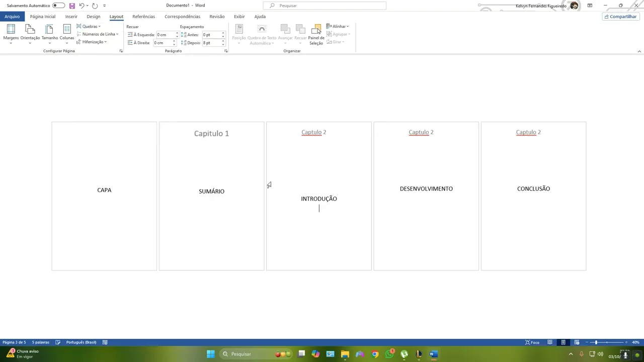Viewport: 644px width, 362px height.
Task: Expand the Agrupar dropdown
Action: click(339, 34)
